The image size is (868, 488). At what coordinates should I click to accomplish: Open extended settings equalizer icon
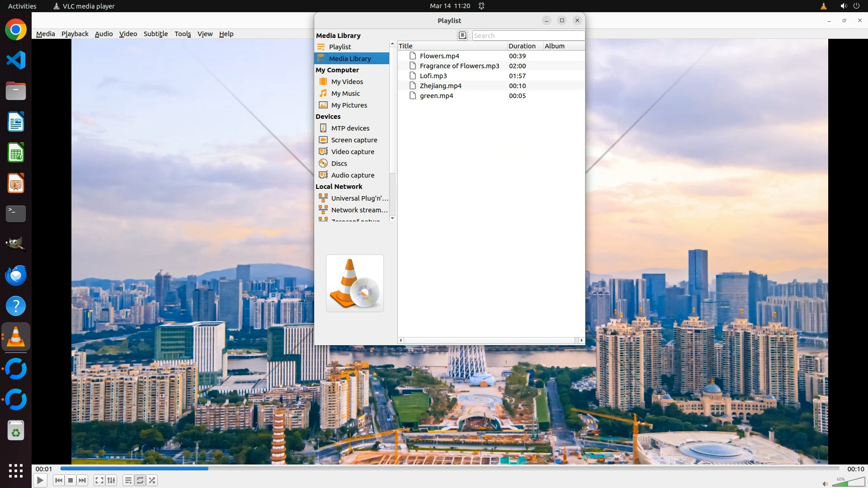pyautogui.click(x=111, y=480)
